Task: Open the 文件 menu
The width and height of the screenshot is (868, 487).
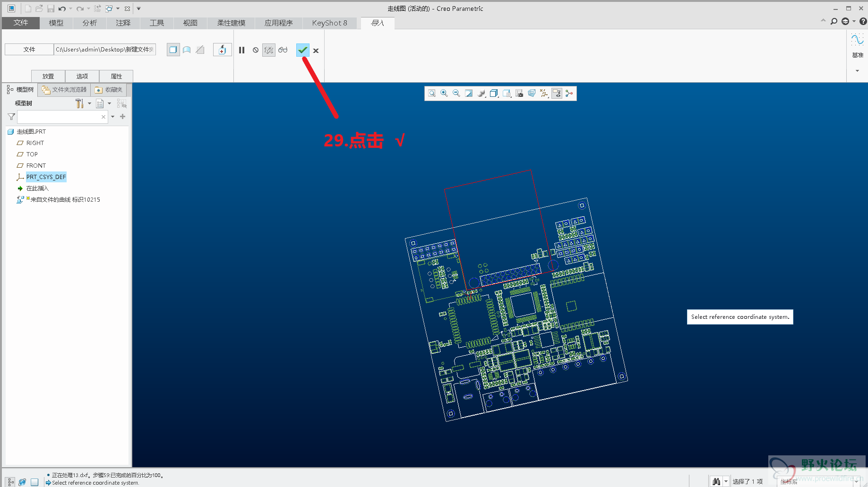Action: click(x=21, y=23)
